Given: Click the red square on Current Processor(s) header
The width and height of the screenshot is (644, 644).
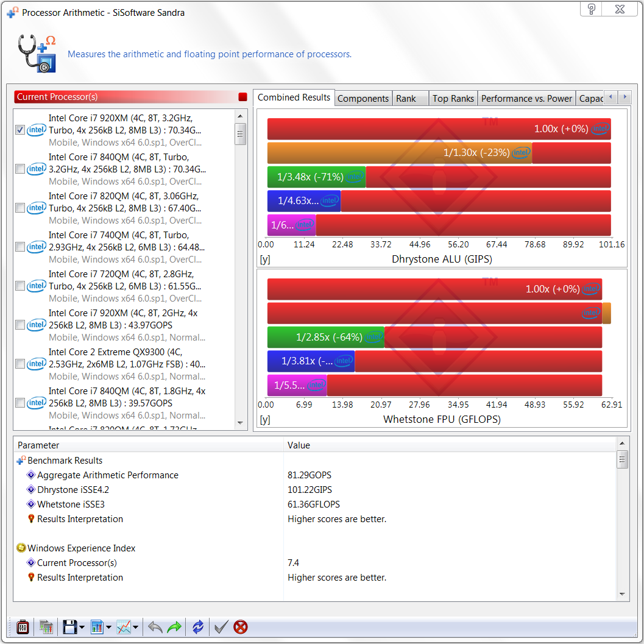Looking at the screenshot, I should click(x=242, y=97).
